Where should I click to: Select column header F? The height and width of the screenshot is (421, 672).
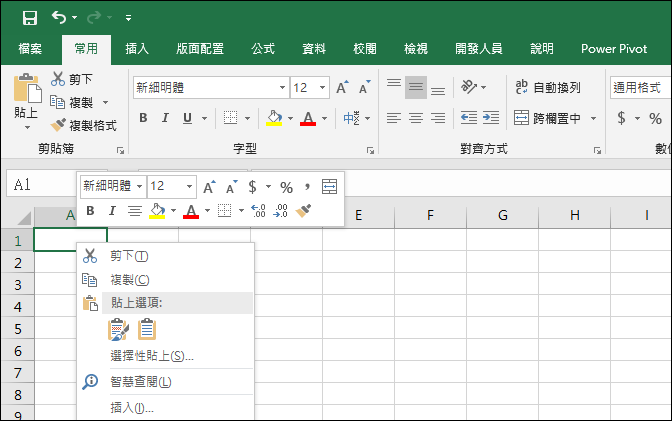pyautogui.click(x=430, y=214)
